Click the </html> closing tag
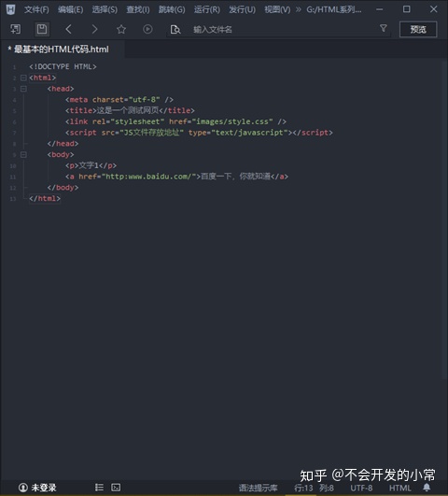 (45, 199)
